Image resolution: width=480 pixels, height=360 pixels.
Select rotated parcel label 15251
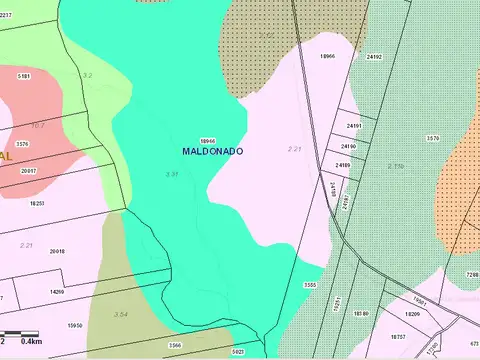pyautogui.click(x=338, y=304)
